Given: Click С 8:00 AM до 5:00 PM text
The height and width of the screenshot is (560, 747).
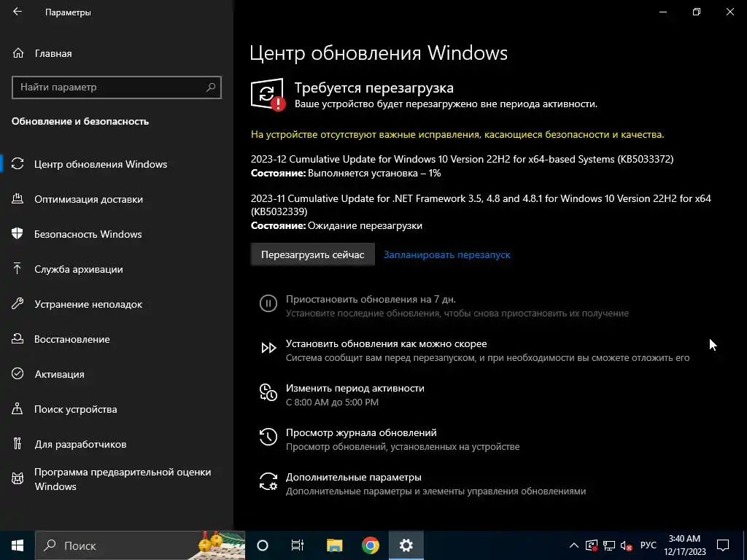Looking at the screenshot, I should tap(332, 402).
